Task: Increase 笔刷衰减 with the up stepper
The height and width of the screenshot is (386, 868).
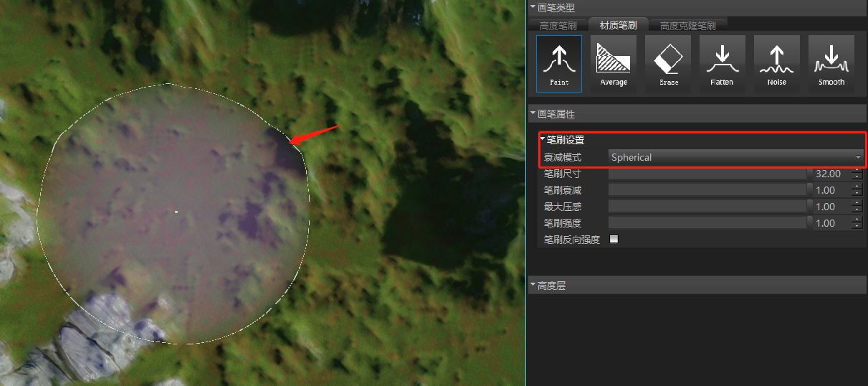Action: tap(857, 187)
